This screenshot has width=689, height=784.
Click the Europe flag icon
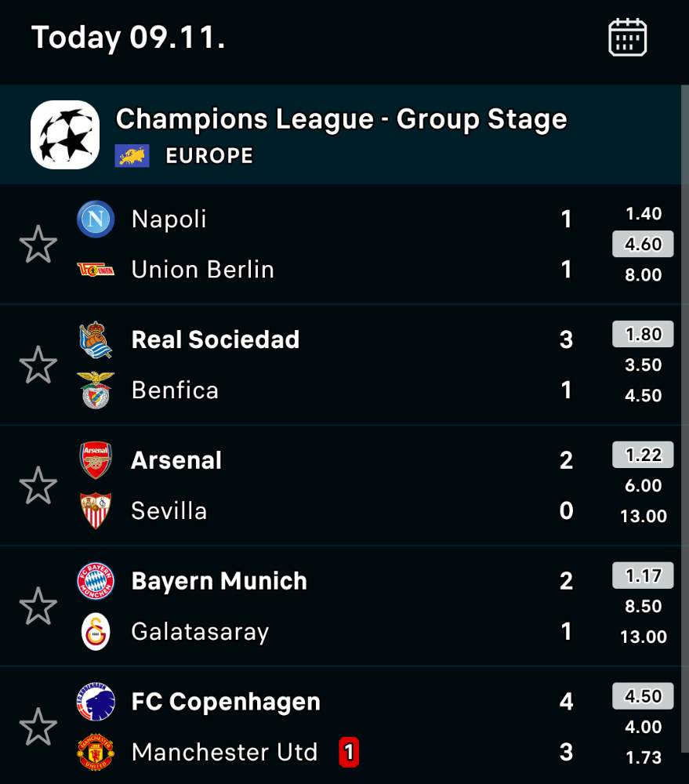pyautogui.click(x=132, y=156)
